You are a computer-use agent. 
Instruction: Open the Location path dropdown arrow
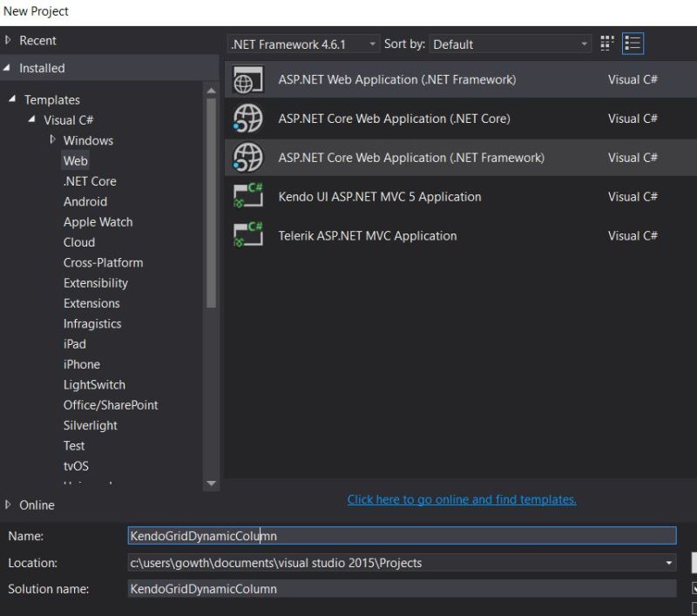click(667, 562)
